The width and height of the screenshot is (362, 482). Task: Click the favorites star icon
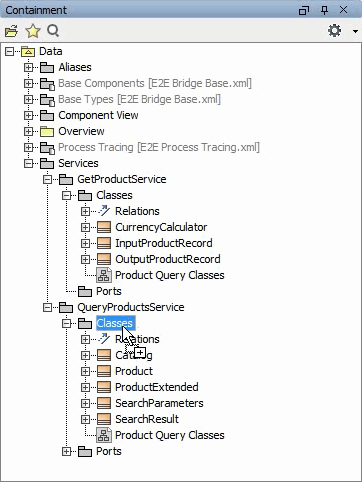coord(33,31)
